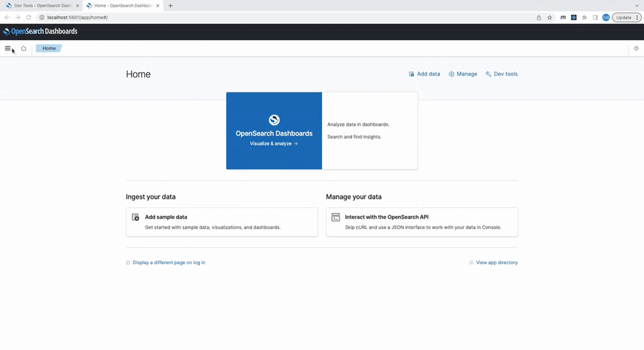This screenshot has width=644, height=350.
Task: Go back in browser history
Action: (x=7, y=17)
